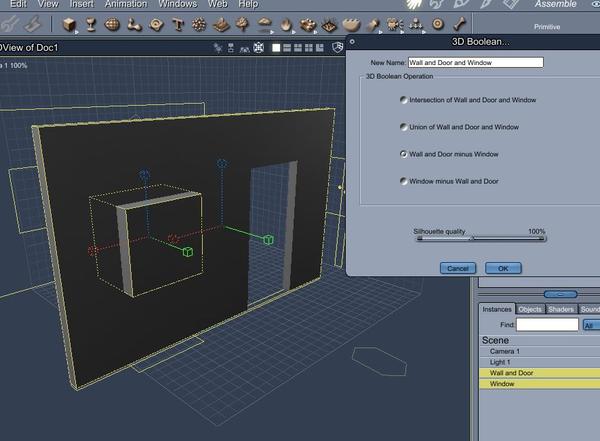This screenshot has height=441, width=600.
Task: Switch to the Objects tab
Action: (x=530, y=309)
